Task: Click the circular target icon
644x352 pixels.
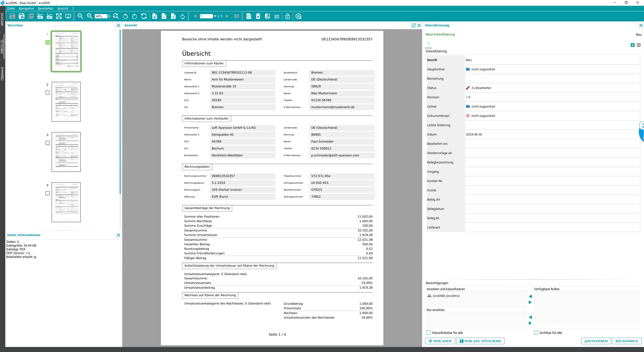Action: tap(298, 16)
